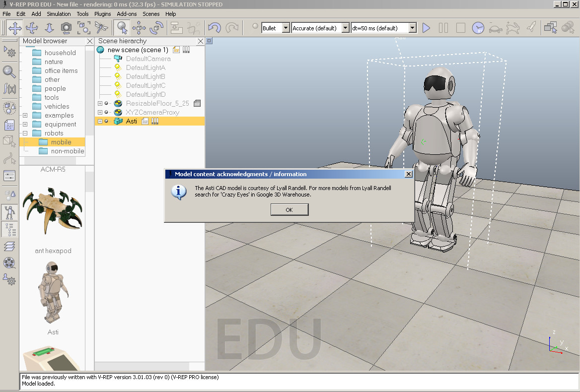Toggle shape edit mode icon
The width and height of the screenshot is (580, 392).
[9, 141]
